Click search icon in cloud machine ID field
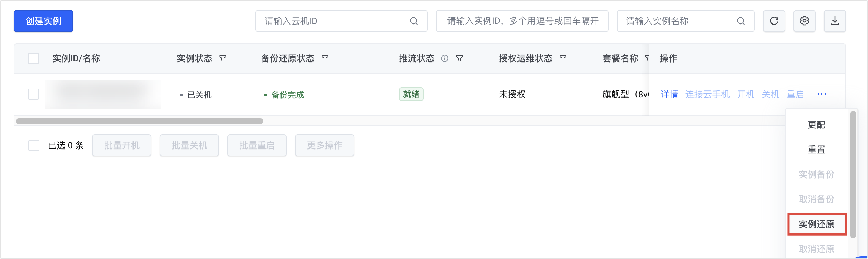 point(414,21)
